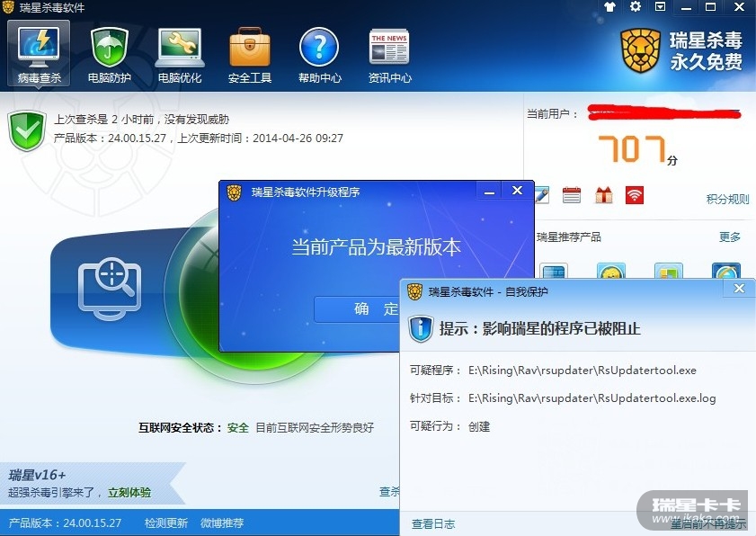This screenshot has height=536, width=756.
Task: Click the skin (T-shirt) icon in title bar
Action: click(609, 7)
